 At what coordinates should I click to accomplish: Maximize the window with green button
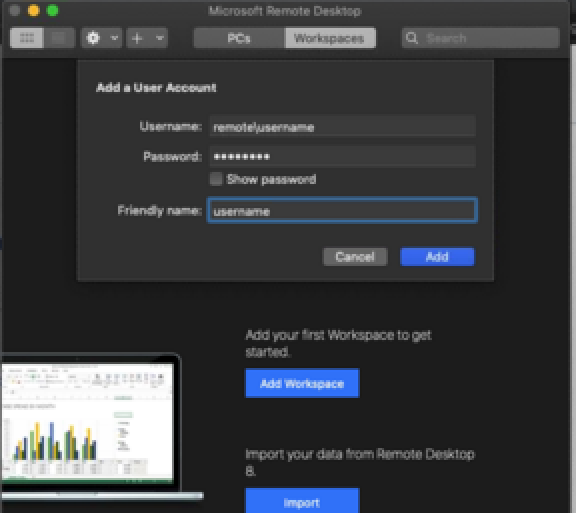pos(53,10)
